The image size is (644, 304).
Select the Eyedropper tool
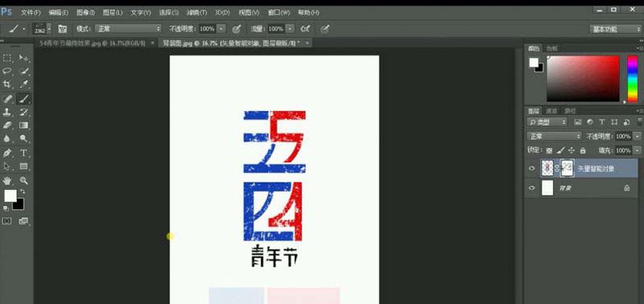pyautogui.click(x=24, y=84)
